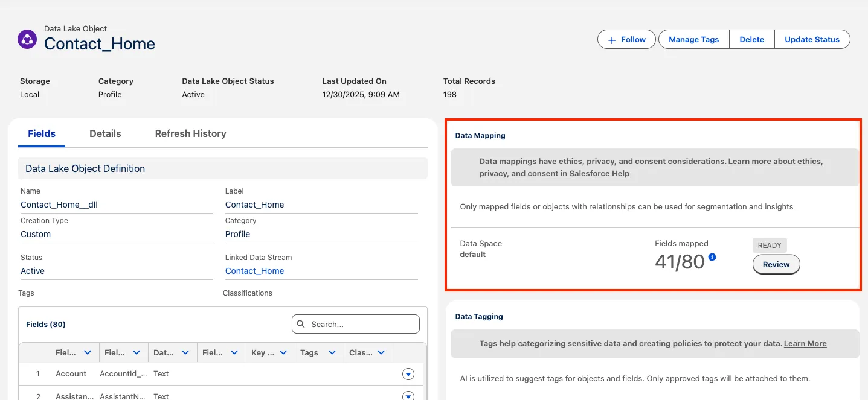The height and width of the screenshot is (400, 868).
Task: Open the second row's action arrow
Action: (x=408, y=396)
